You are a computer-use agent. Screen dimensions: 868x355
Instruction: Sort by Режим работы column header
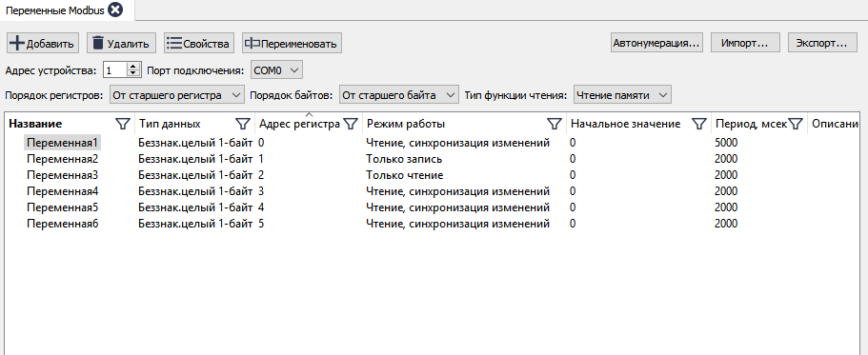(405, 124)
